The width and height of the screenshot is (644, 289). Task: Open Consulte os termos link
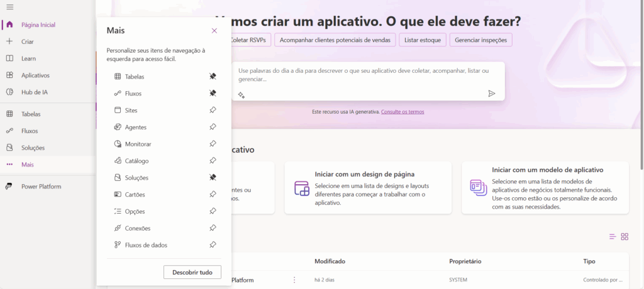[402, 112]
